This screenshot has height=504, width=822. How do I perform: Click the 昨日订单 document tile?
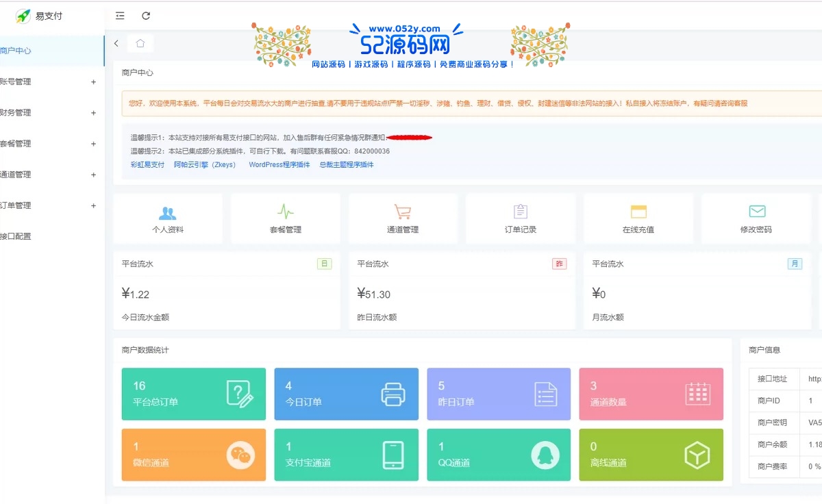pos(499,394)
